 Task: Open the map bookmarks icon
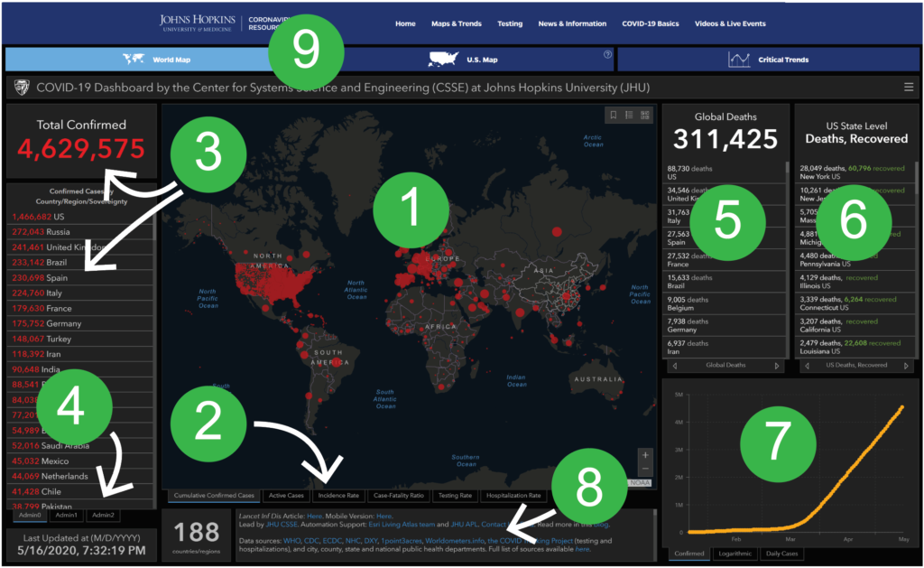coord(614,115)
